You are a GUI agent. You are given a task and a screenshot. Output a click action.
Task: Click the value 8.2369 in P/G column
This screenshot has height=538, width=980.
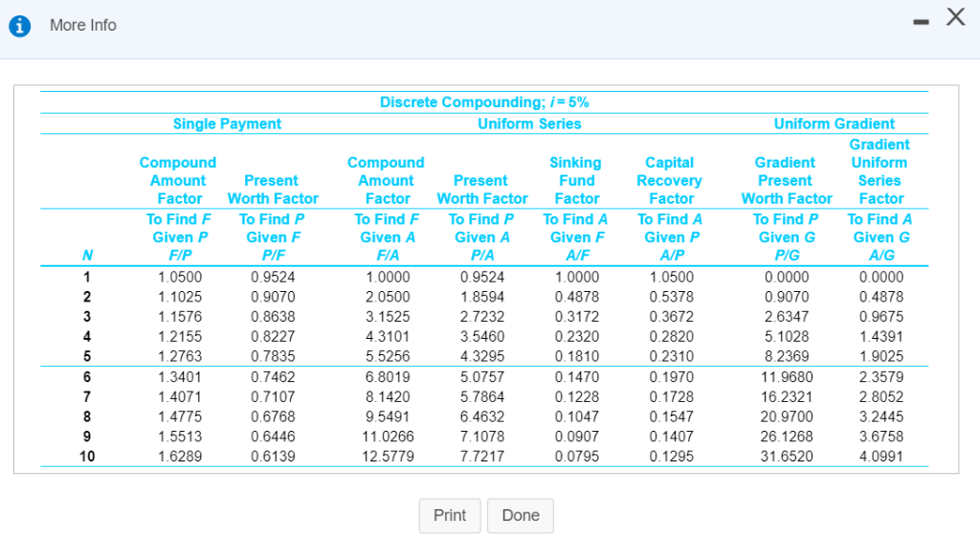pyautogui.click(x=787, y=356)
